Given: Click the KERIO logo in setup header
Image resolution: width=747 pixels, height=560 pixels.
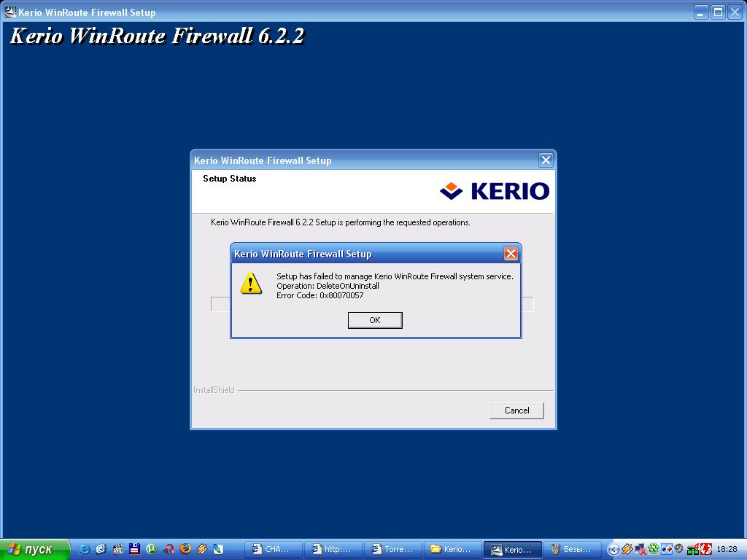Looking at the screenshot, I should click(494, 191).
